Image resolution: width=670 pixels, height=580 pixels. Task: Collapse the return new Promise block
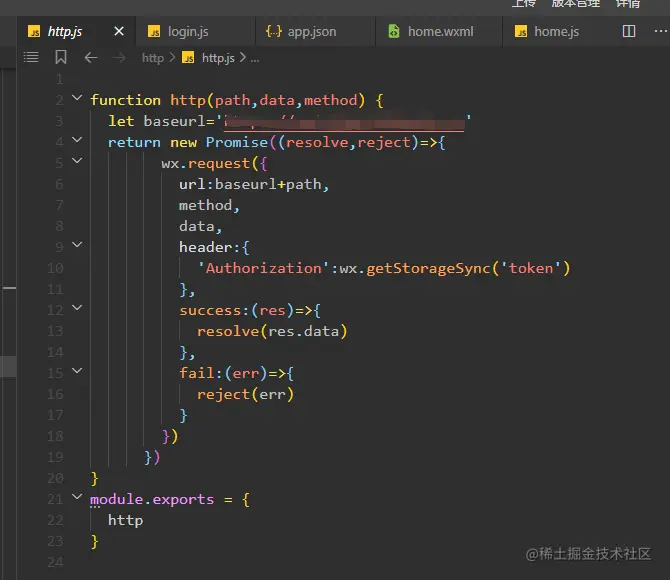tap(77, 140)
